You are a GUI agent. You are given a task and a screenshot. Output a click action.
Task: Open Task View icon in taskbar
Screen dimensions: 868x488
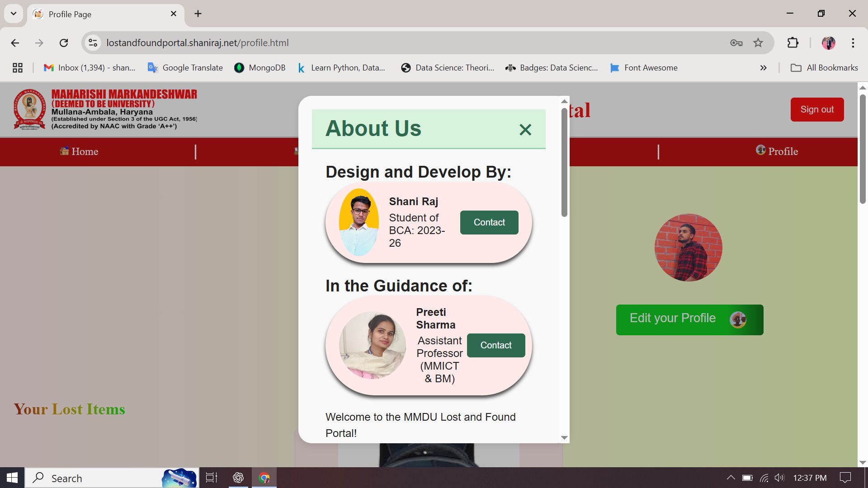(211, 478)
